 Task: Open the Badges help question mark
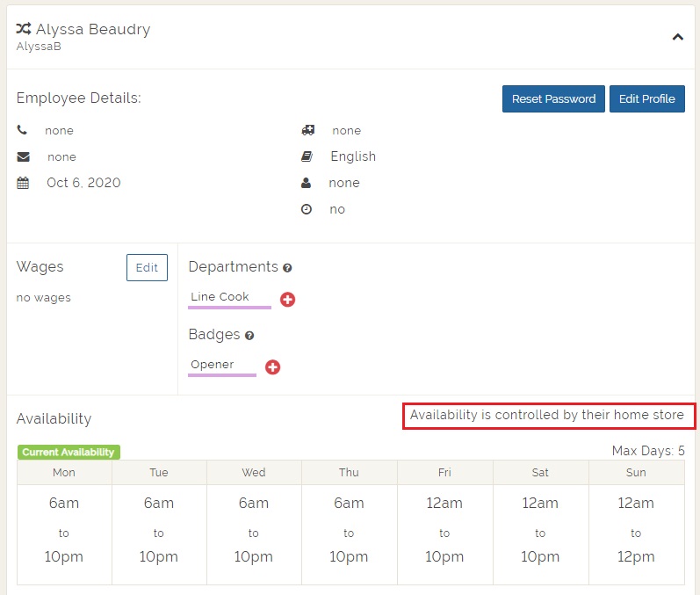coord(249,336)
